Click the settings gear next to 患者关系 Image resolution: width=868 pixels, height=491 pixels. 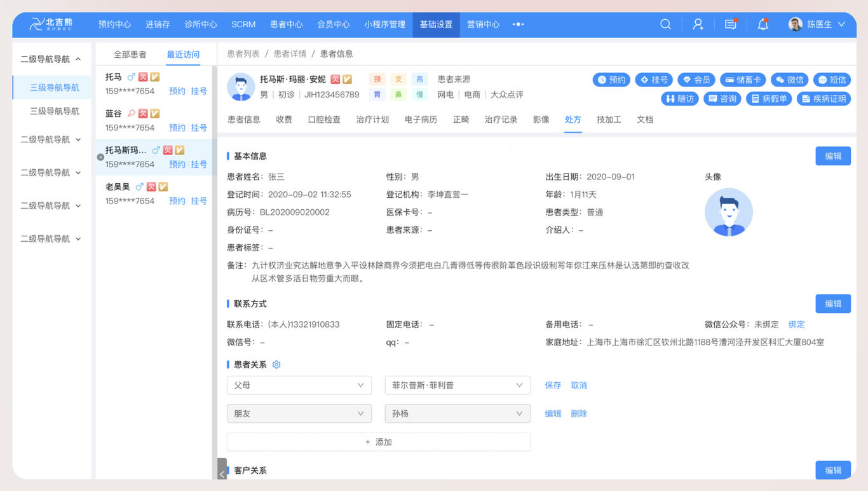coord(276,364)
